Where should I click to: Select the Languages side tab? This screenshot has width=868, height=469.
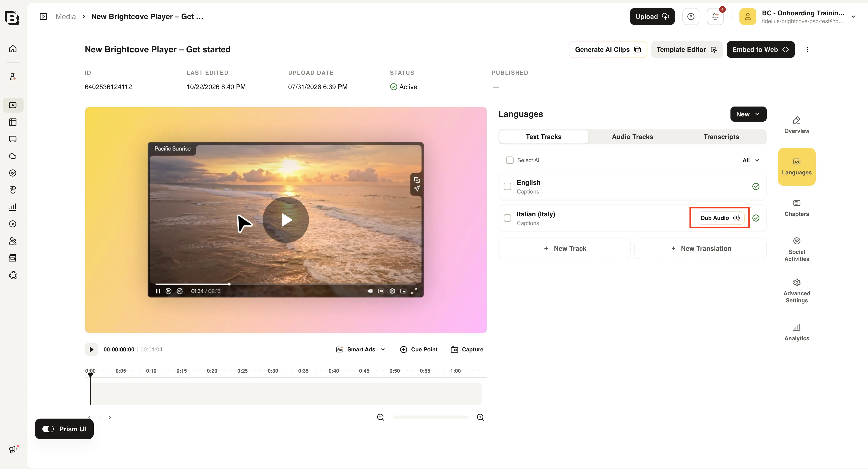point(797,167)
